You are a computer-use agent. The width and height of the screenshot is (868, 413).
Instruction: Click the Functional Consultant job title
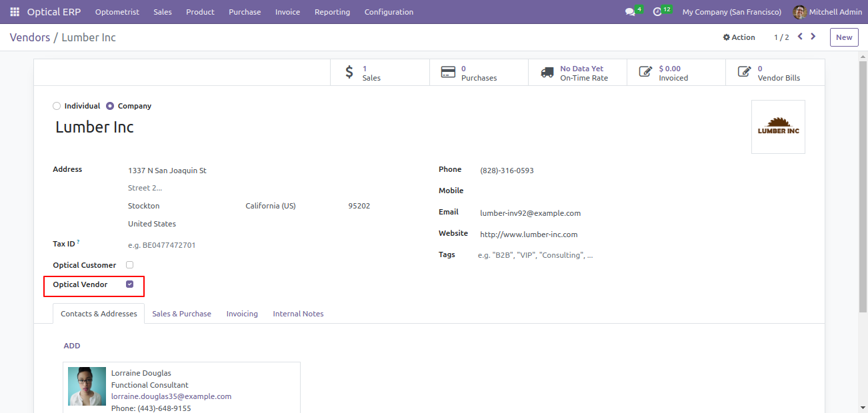pyautogui.click(x=150, y=385)
